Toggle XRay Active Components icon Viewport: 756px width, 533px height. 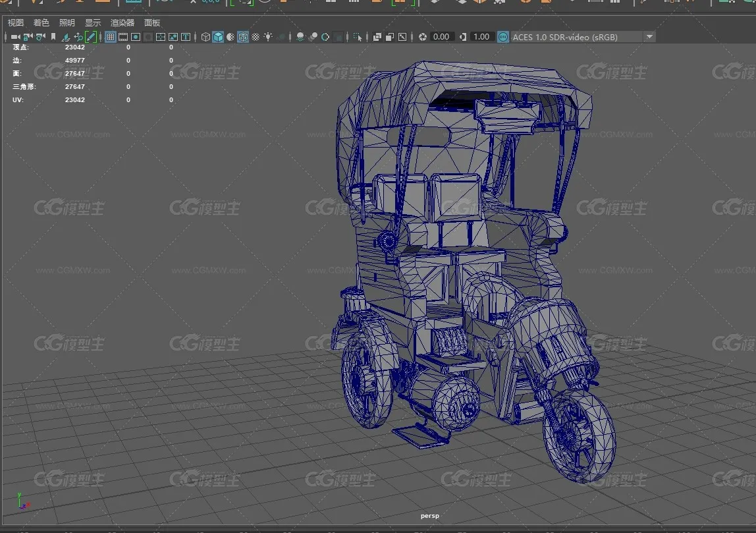point(390,37)
